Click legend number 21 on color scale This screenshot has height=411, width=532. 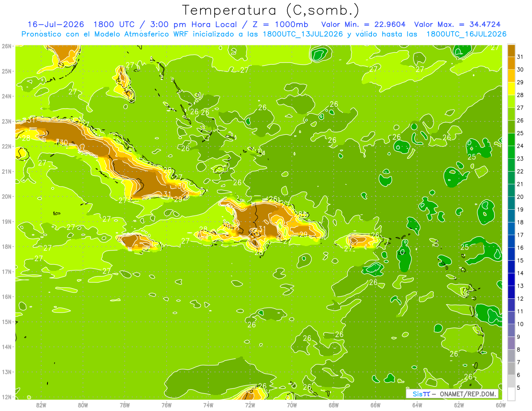click(520, 184)
